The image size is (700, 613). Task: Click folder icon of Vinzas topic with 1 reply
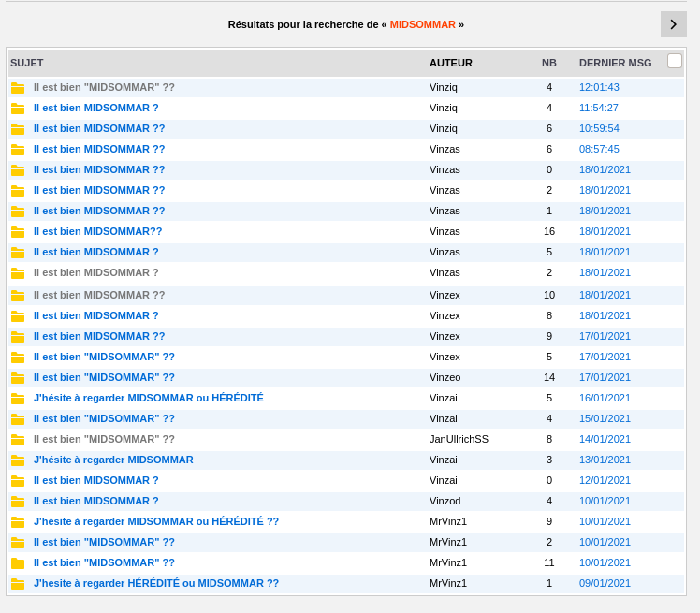pos(18,212)
